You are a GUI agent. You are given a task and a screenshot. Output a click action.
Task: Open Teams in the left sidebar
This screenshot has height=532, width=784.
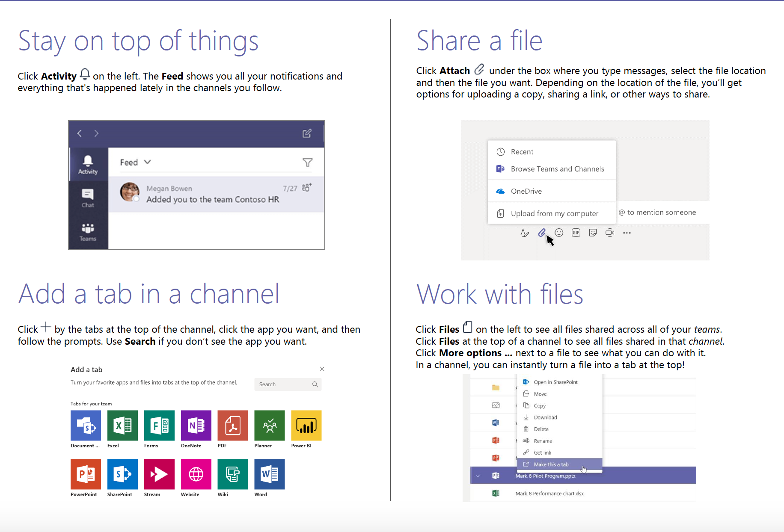[88, 232]
